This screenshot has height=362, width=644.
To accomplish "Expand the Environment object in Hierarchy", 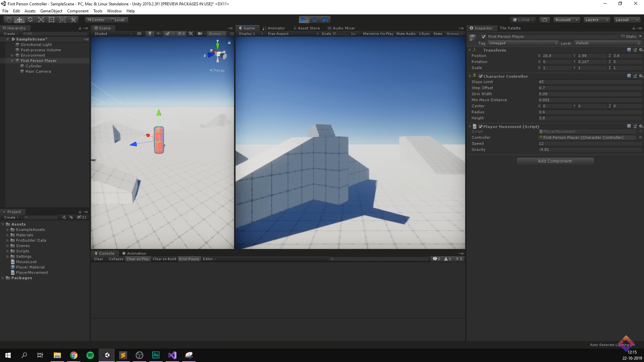I will click(x=12, y=55).
